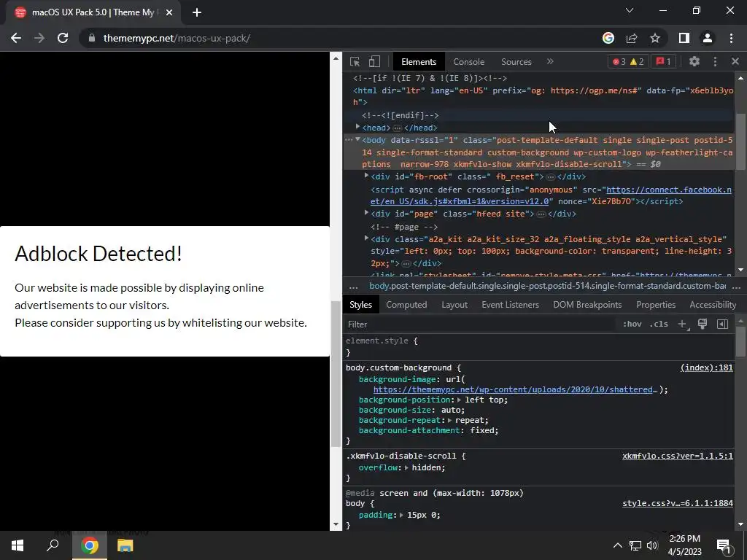Expand the a2a_kit div node
Viewport: 747px width, 560px height.
tap(366, 238)
